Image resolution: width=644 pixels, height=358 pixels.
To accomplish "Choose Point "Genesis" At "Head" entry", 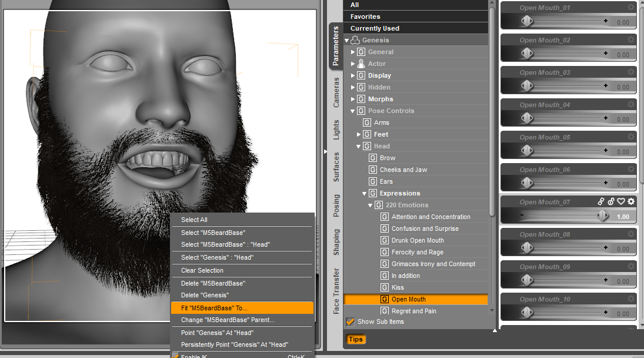I will (x=242, y=333).
